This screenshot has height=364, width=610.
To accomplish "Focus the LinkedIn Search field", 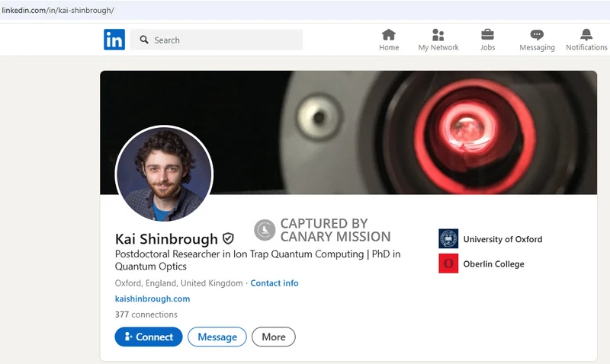I will [217, 40].
